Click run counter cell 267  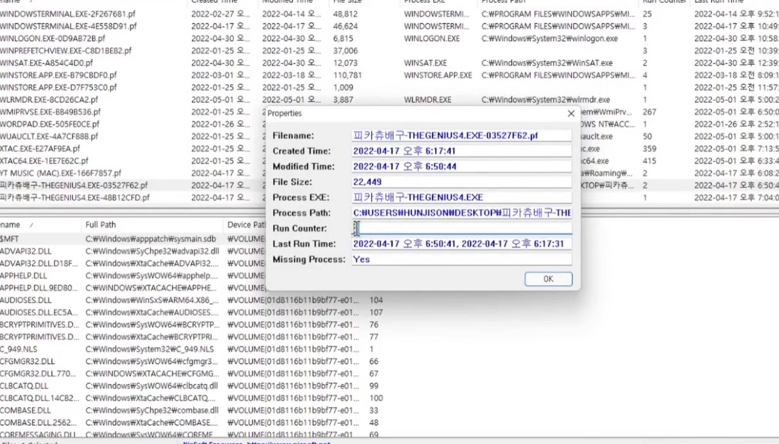click(x=649, y=112)
